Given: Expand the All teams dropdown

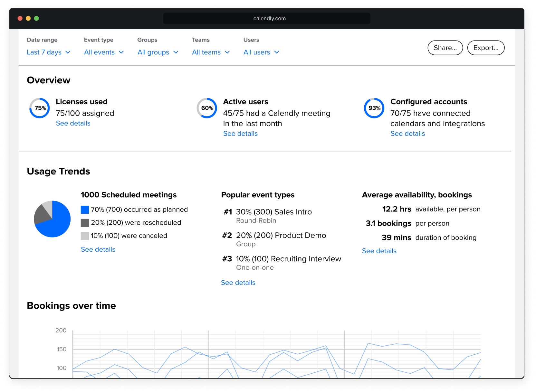Looking at the screenshot, I should (211, 52).
